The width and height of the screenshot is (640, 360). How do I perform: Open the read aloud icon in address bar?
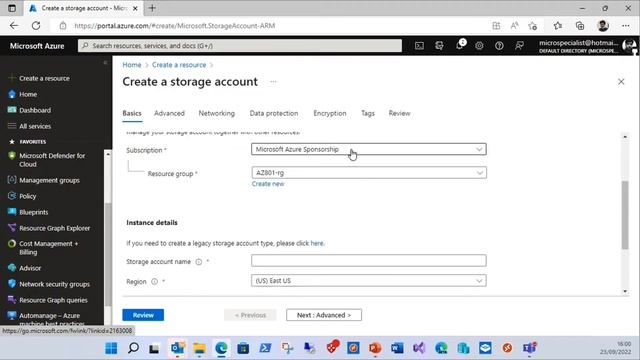(x=514, y=26)
